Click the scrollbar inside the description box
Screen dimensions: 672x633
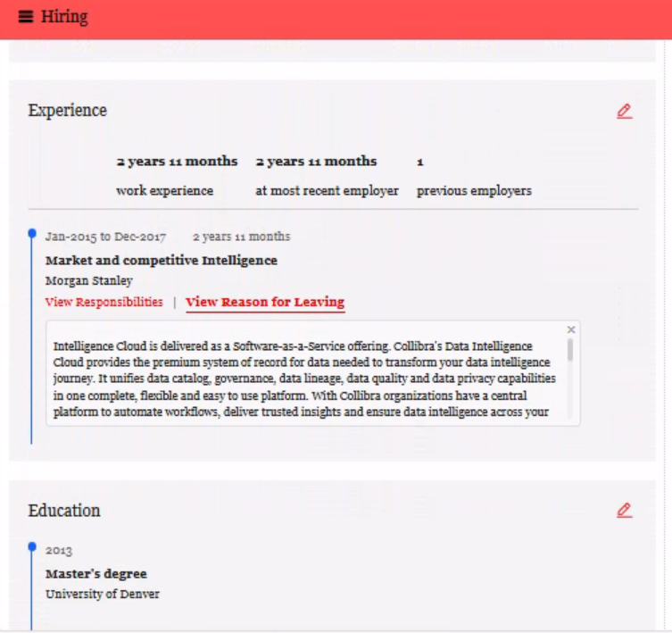click(x=570, y=350)
